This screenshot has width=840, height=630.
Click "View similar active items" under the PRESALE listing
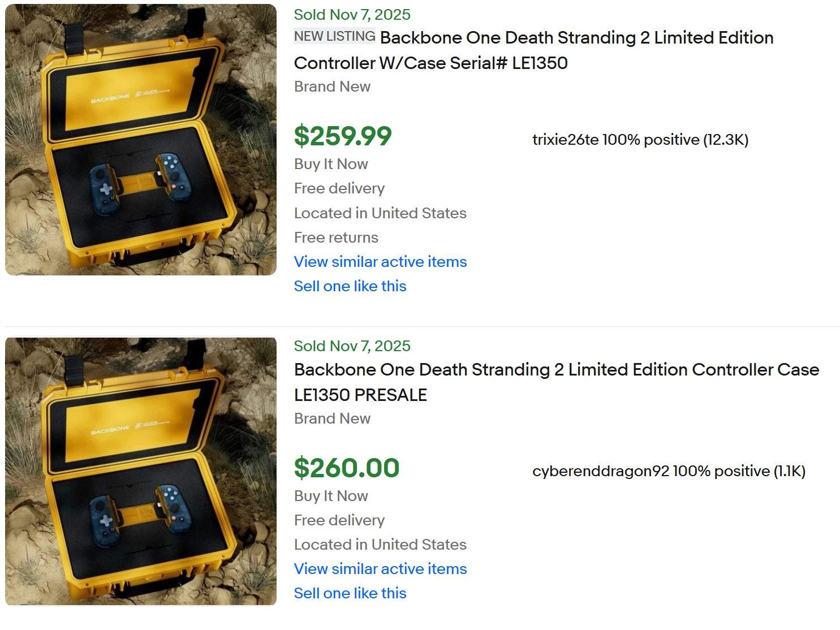point(380,569)
